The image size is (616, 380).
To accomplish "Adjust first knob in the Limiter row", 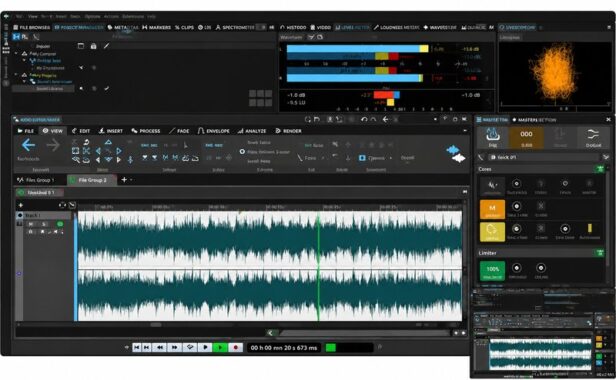I will coord(517,268).
